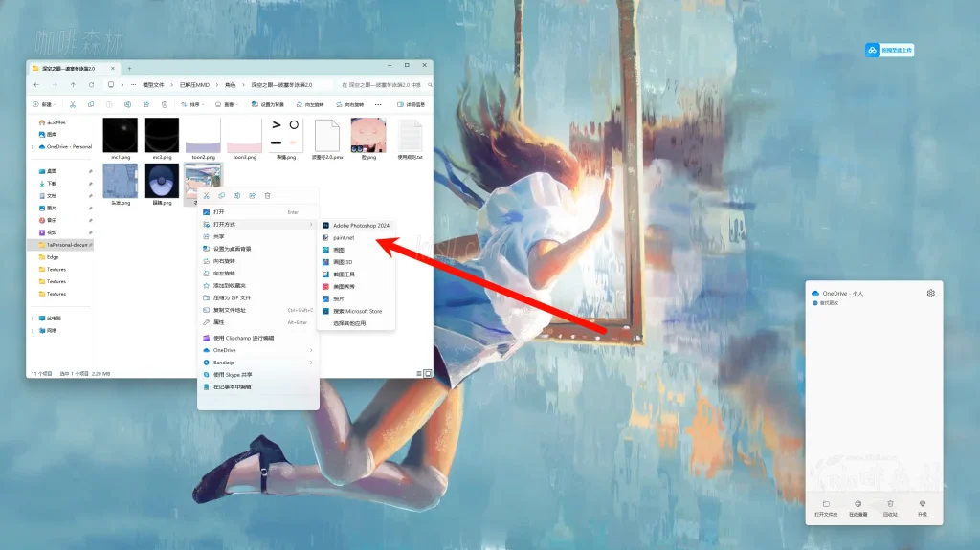Image resolution: width=980 pixels, height=550 pixels.
Task: Click 在记事本中编辑 in the context menu
Action: 257,386
